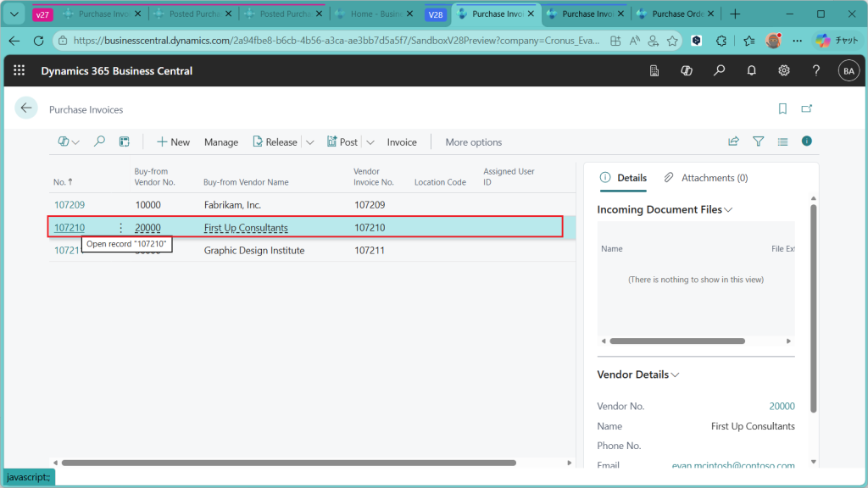Image resolution: width=868 pixels, height=488 pixels.
Task: Bookmark this Purchase Invoices page
Action: tap(782, 108)
